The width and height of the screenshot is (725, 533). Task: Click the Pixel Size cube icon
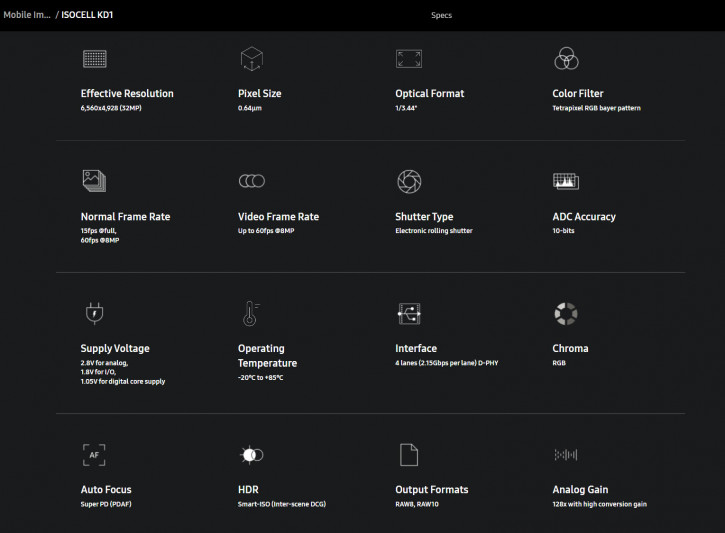click(252, 59)
